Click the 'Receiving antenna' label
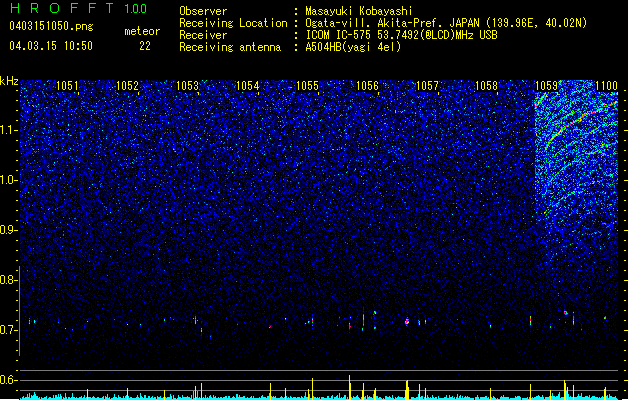The width and height of the screenshot is (629, 400). click(x=230, y=47)
